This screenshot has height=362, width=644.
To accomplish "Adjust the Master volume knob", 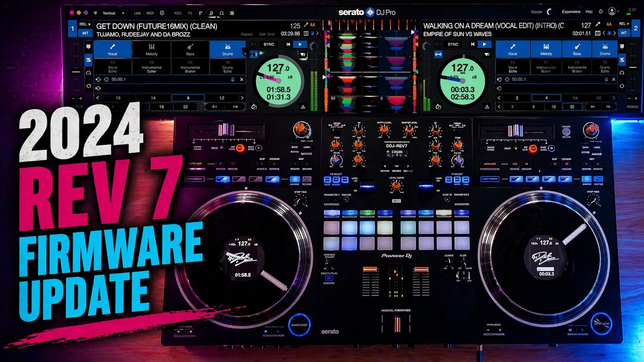I will coord(549,12).
